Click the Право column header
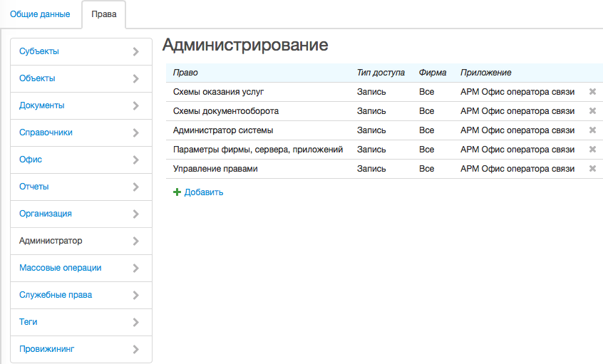Viewport: 603px width, 364px height. point(185,73)
